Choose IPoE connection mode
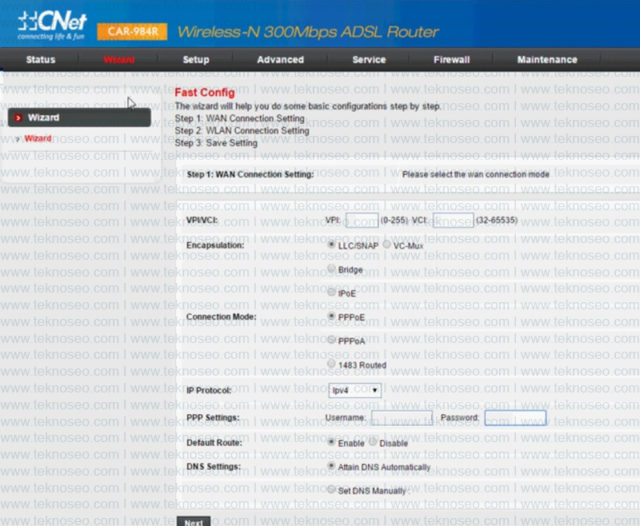The image size is (640, 526). pyautogui.click(x=331, y=292)
